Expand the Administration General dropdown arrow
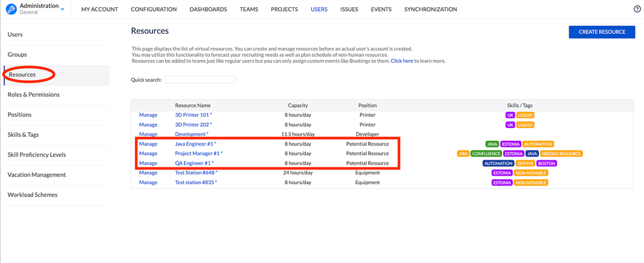Screen dimensions: 644x263 [x=63, y=9]
